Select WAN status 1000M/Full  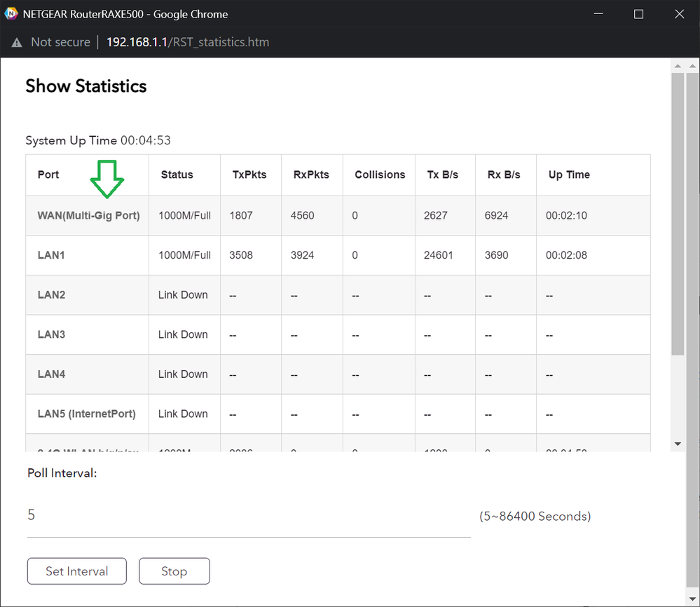coord(184,215)
